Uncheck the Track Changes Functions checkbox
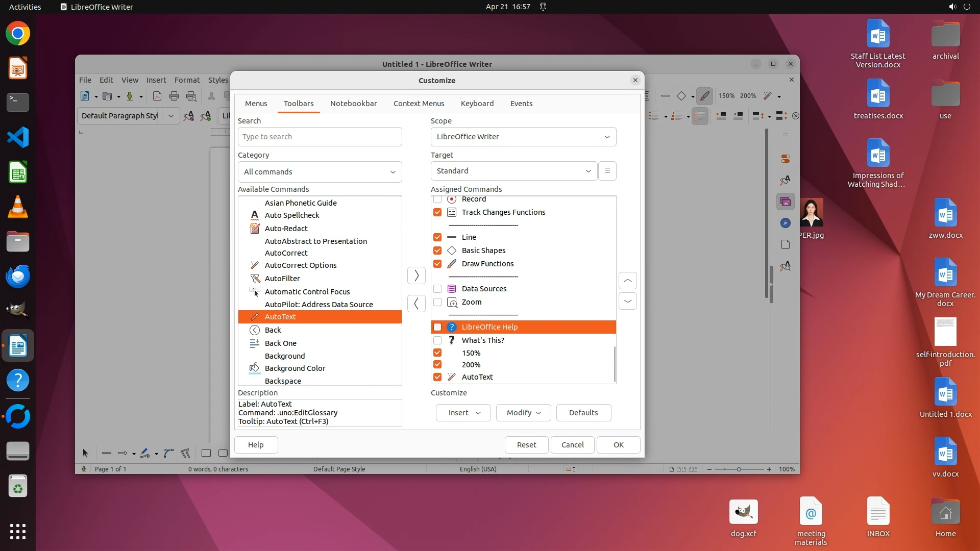Image resolution: width=980 pixels, height=551 pixels. click(x=437, y=212)
